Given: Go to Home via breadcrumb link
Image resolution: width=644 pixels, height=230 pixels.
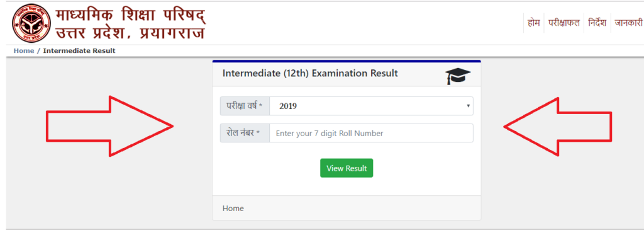Looking at the screenshot, I should click(24, 51).
